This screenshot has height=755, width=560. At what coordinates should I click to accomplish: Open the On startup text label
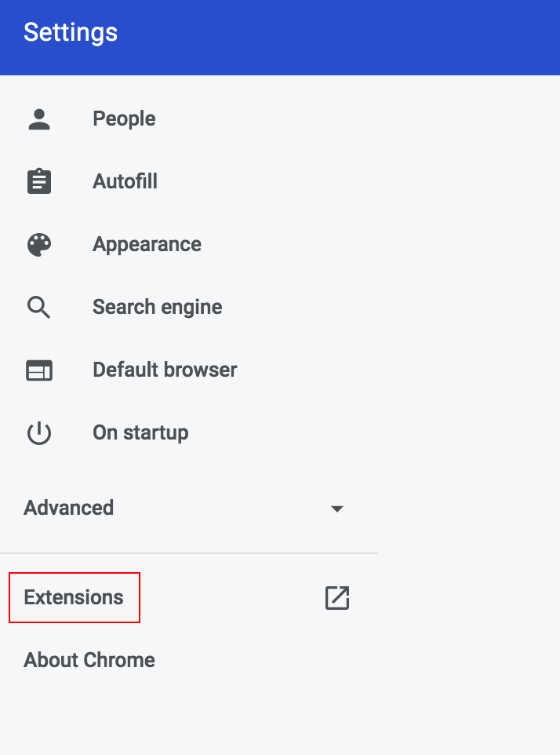pos(140,432)
